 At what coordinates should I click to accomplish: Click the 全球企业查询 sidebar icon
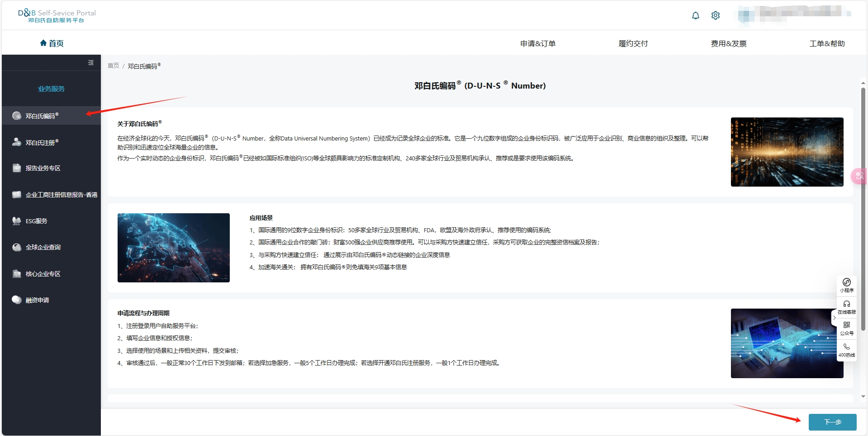pos(17,247)
